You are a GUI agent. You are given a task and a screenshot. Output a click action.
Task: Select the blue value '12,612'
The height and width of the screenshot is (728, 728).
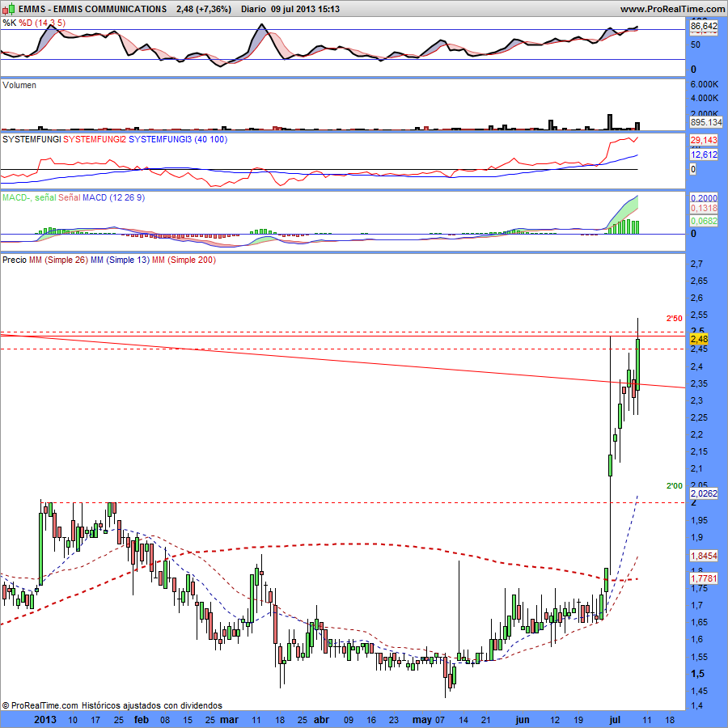point(704,154)
